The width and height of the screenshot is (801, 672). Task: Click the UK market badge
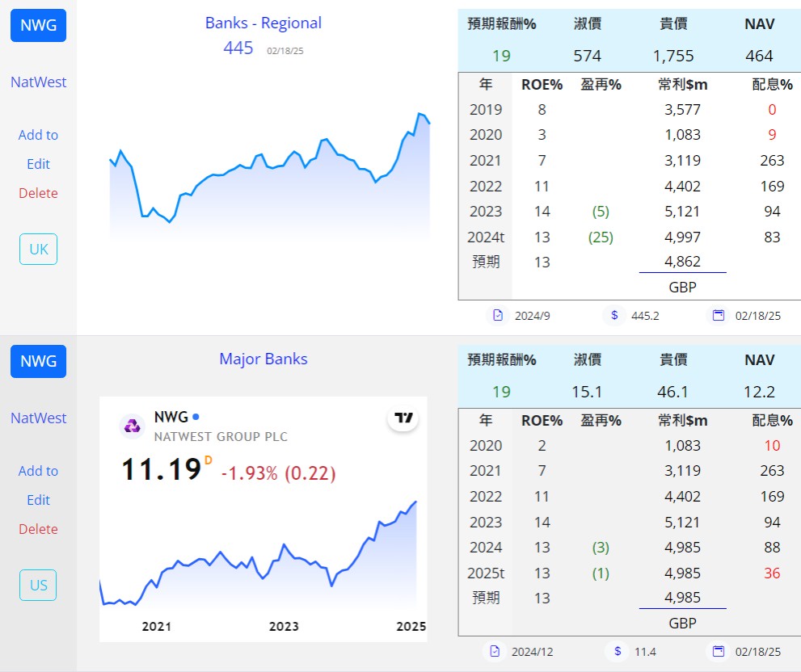click(x=38, y=250)
